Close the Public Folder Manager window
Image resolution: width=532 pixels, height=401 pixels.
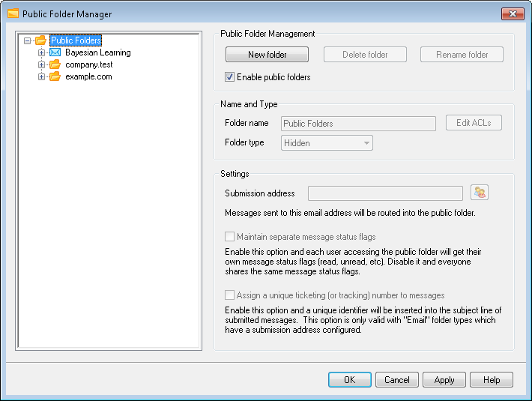(x=512, y=13)
